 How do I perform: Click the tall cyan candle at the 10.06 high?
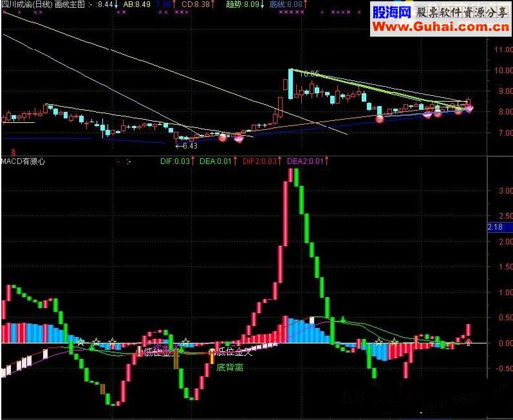click(x=290, y=84)
